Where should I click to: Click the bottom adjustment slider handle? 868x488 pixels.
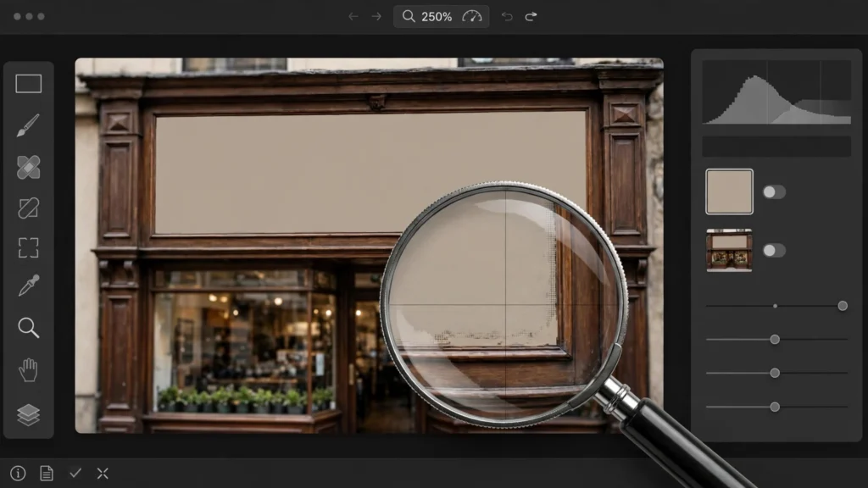pos(775,407)
